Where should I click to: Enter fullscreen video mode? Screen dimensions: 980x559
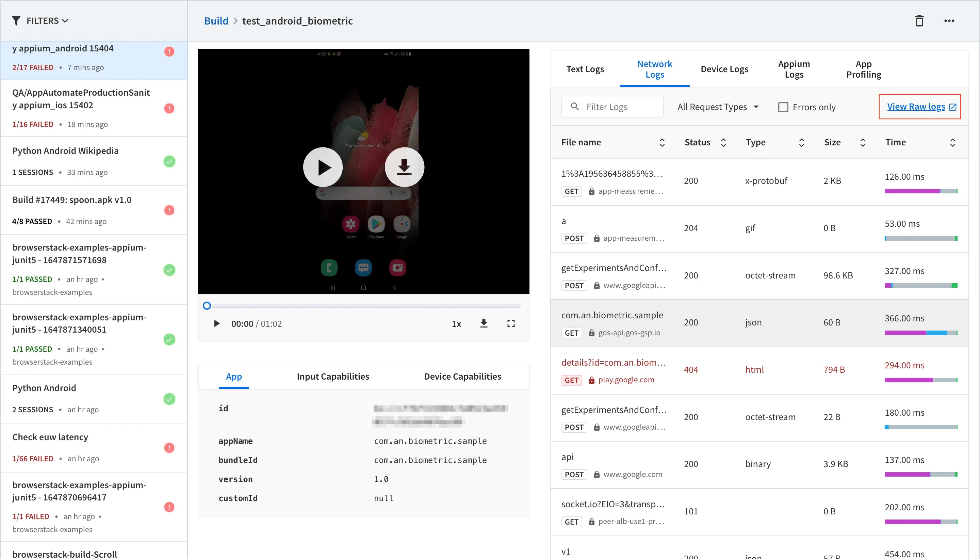pyautogui.click(x=511, y=324)
